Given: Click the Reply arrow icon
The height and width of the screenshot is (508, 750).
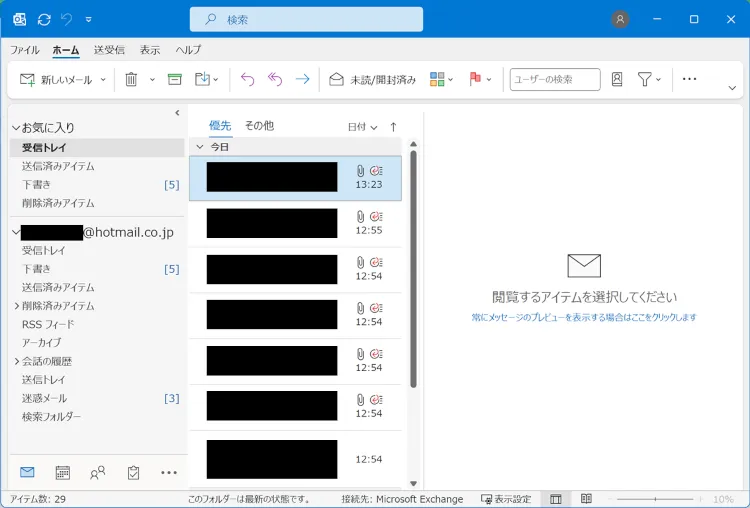Looking at the screenshot, I should point(247,79).
